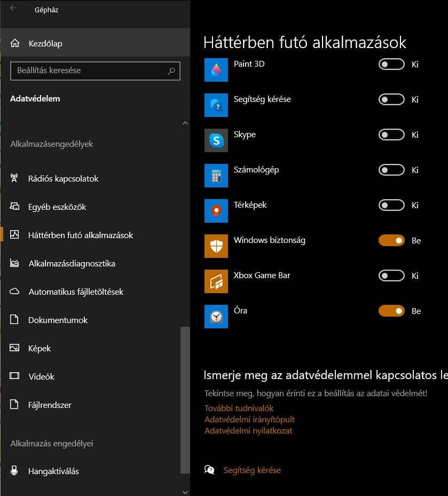Turn off the Óra toggle
Screen dimensions: 448x496
[391, 311]
